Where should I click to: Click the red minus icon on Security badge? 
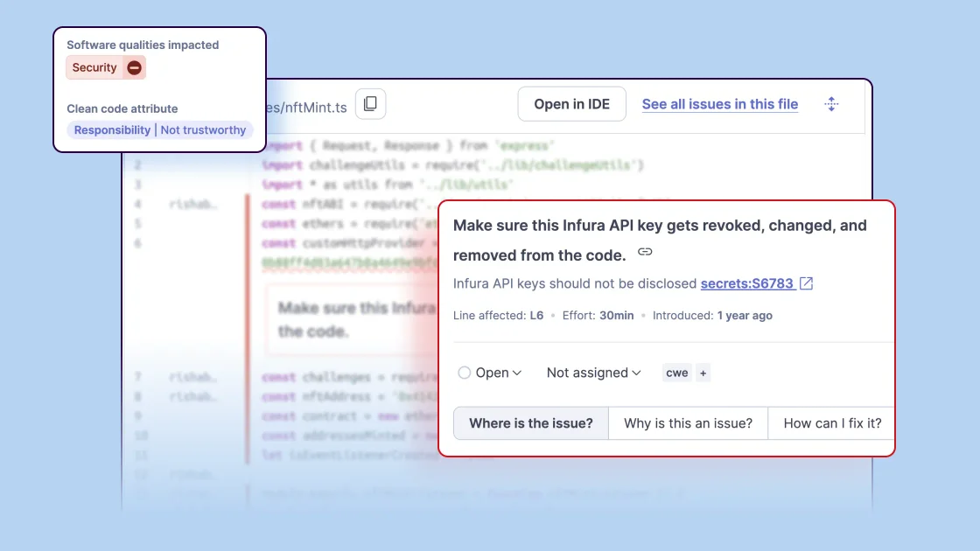pyautogui.click(x=134, y=67)
